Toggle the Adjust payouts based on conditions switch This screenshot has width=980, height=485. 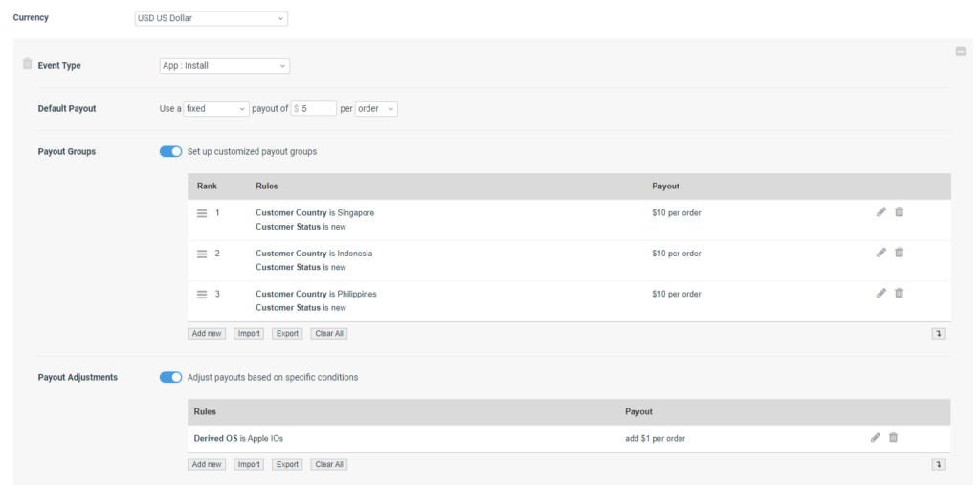pyautogui.click(x=170, y=377)
